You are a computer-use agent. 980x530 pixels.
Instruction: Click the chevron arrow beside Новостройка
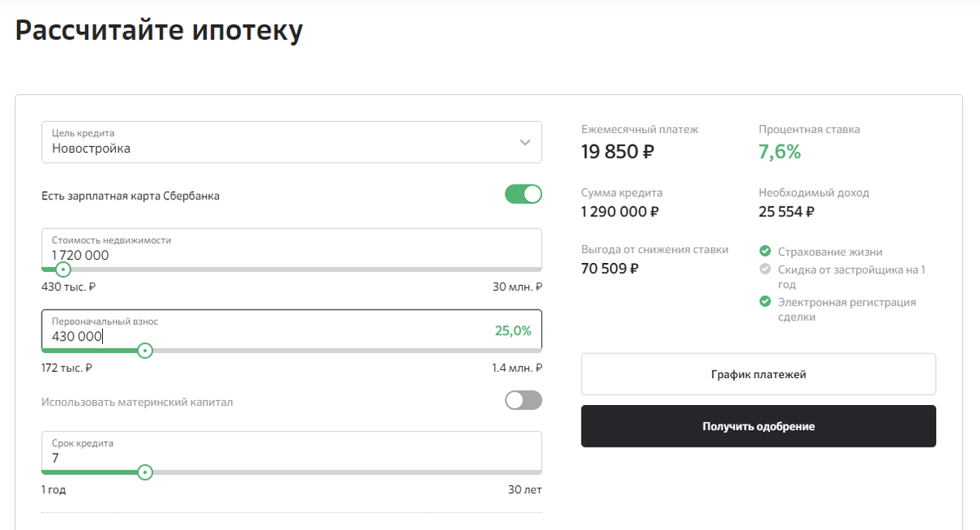click(x=525, y=142)
